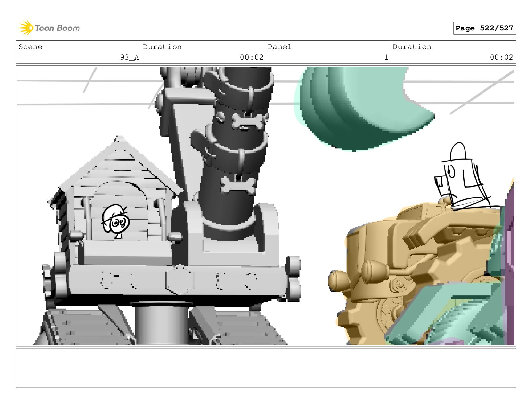Click the scene Duration 00:02 cell
Screen dimensions: 532x412
coord(203,52)
